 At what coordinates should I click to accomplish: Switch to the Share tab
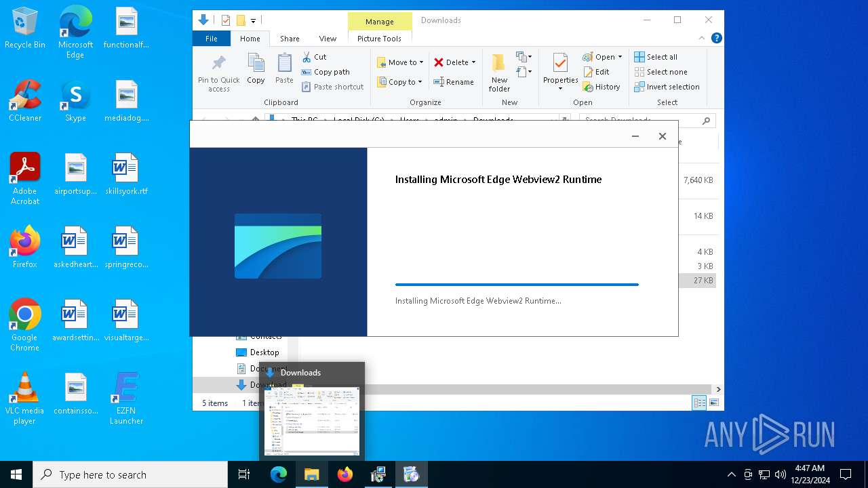(290, 39)
